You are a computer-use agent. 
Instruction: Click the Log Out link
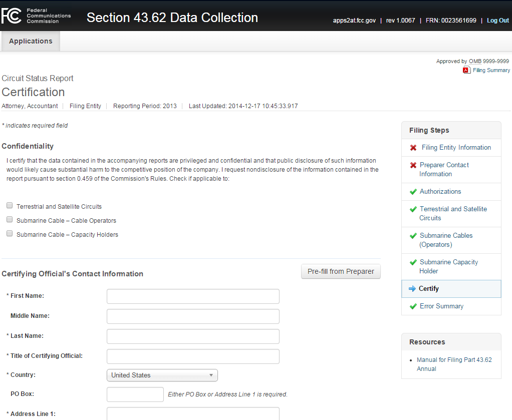[497, 21]
